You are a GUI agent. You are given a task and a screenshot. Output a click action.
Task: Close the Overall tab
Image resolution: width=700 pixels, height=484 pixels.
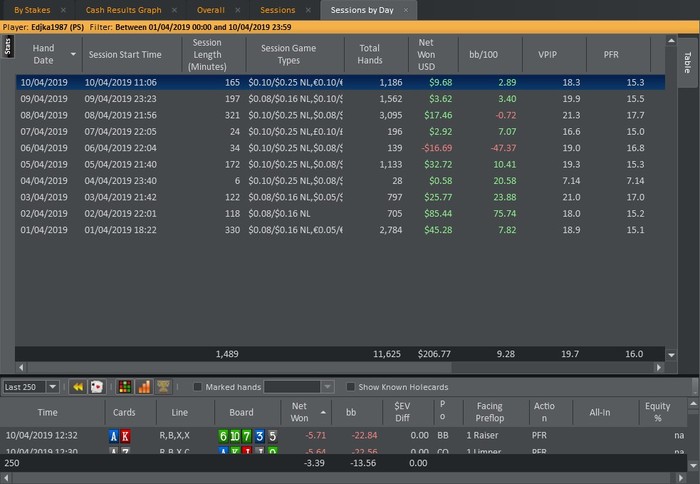pyautogui.click(x=238, y=10)
